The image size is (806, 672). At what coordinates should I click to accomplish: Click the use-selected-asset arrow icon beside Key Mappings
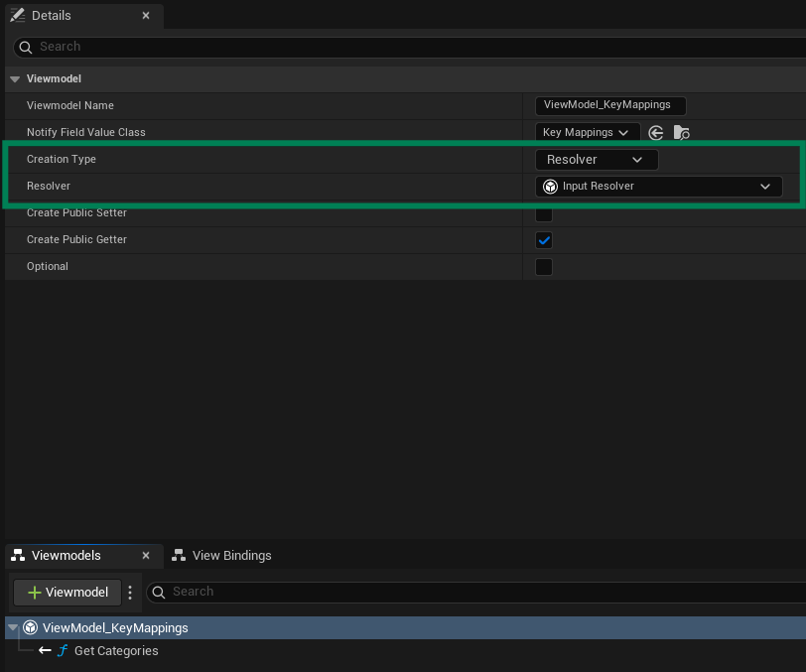pyautogui.click(x=655, y=132)
